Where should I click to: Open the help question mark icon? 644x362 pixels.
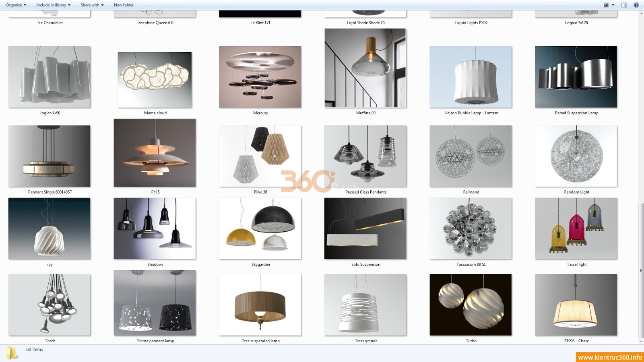tap(636, 5)
